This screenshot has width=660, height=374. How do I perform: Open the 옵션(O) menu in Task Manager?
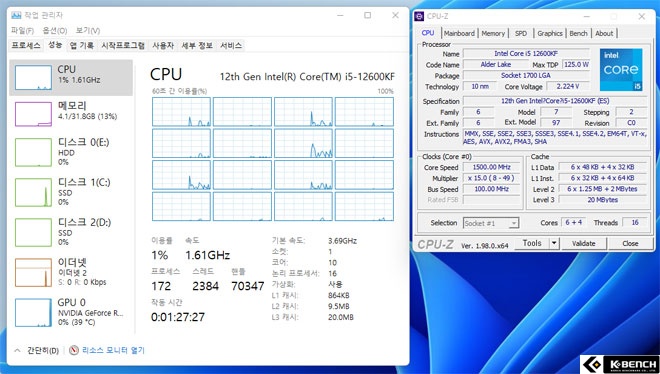(x=55, y=31)
